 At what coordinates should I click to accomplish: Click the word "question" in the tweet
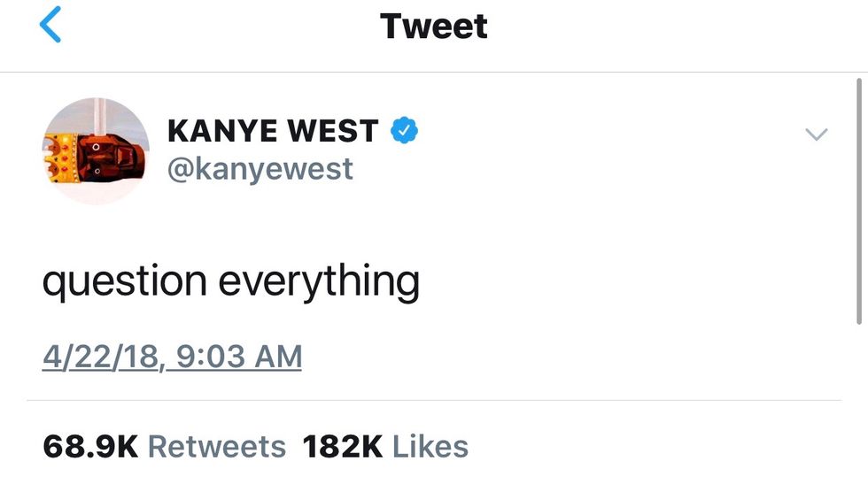click(x=125, y=282)
